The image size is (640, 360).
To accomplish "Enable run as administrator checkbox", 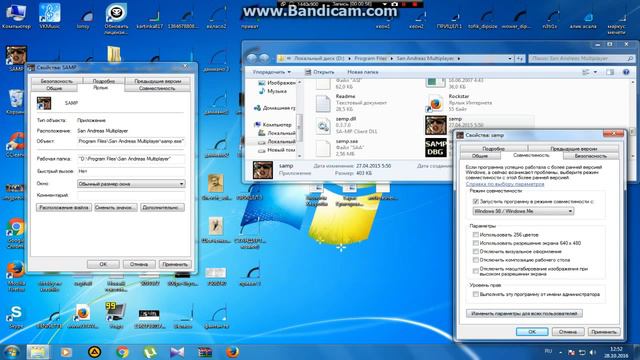I will coord(476,294).
